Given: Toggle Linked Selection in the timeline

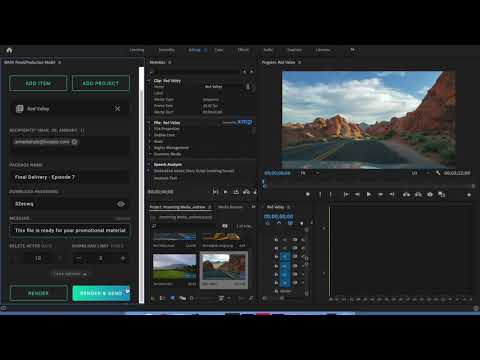Looking at the screenshot, I should pyautogui.click(x=290, y=223).
